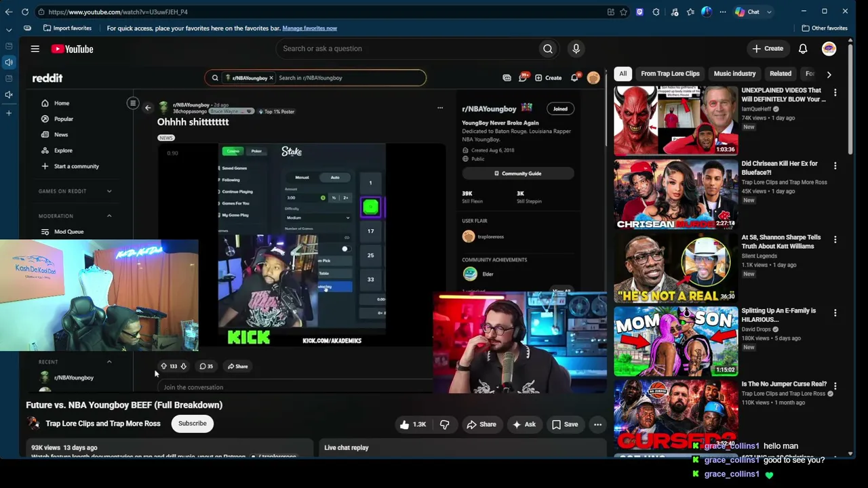This screenshot has width=868, height=488.
Task: Open the Other favorites folder
Action: 825,28
